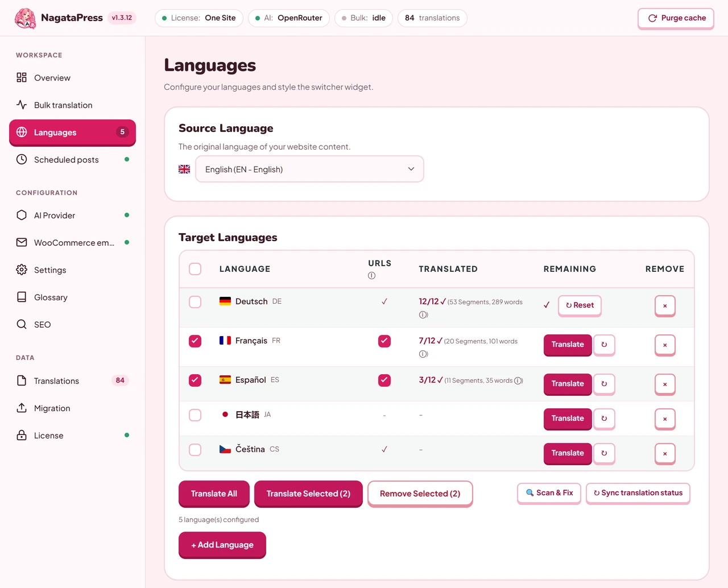Image resolution: width=728 pixels, height=588 pixels.
Task: Click refresh icon beside Čeština Translate button
Action: coord(604,453)
